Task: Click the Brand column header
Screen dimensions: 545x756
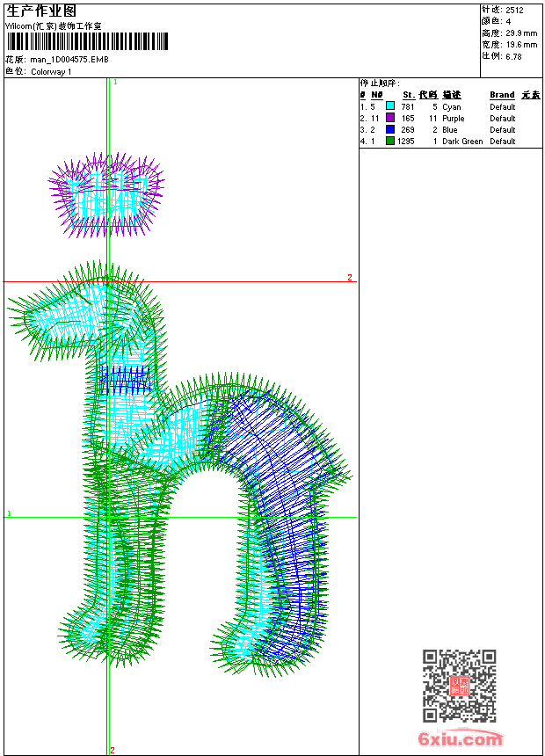Action: pos(502,95)
